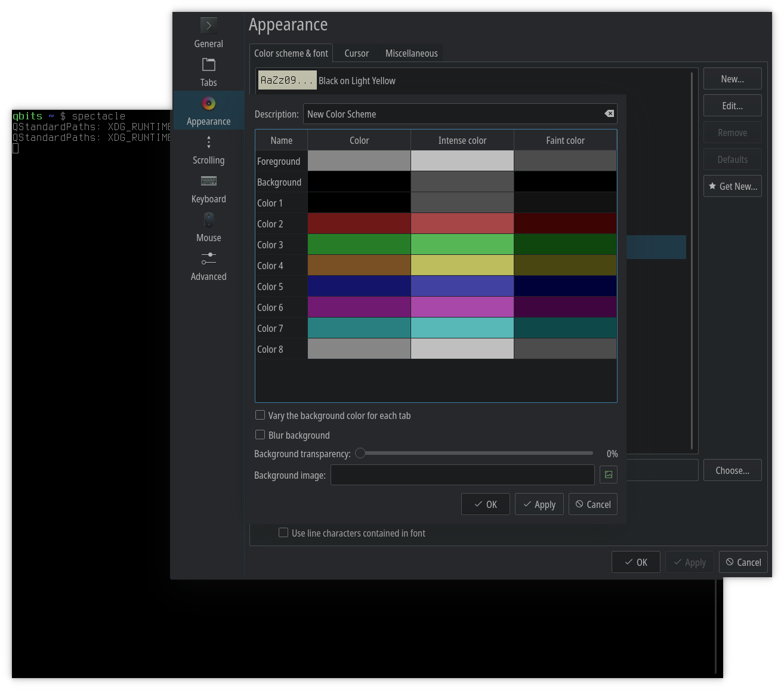Open the Appearance settings page
Image resolution: width=784 pixels, height=690 pixels.
click(208, 110)
